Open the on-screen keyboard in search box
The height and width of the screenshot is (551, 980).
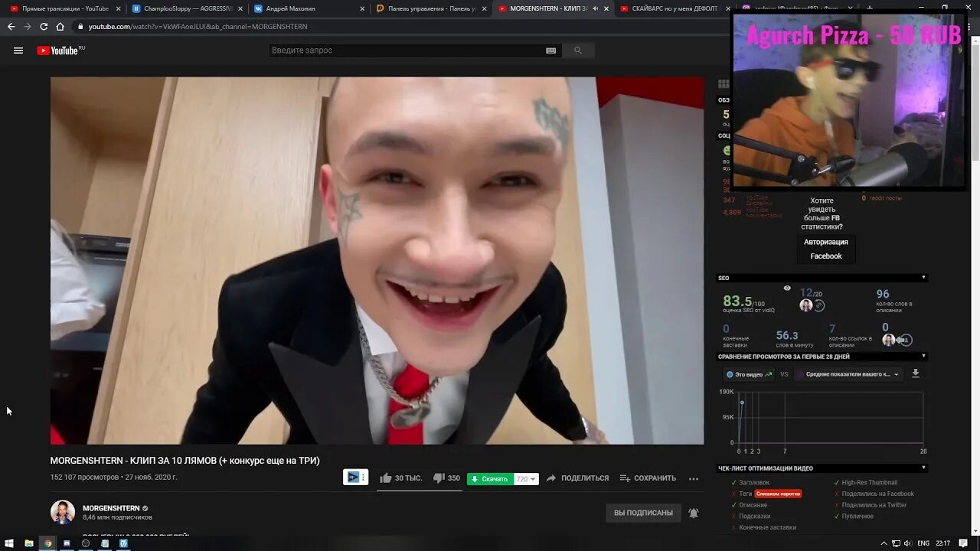coord(550,51)
